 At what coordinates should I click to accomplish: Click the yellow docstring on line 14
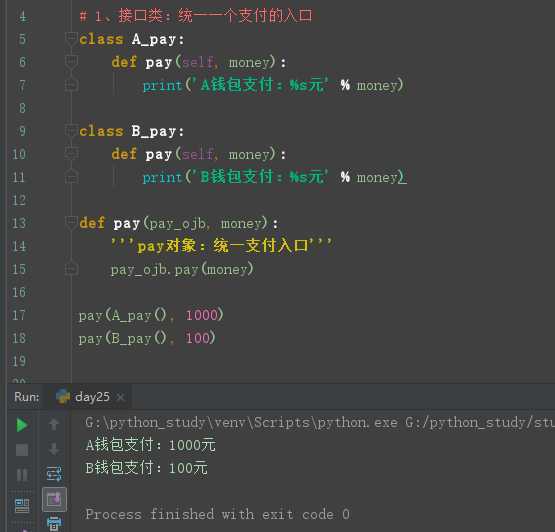(222, 245)
